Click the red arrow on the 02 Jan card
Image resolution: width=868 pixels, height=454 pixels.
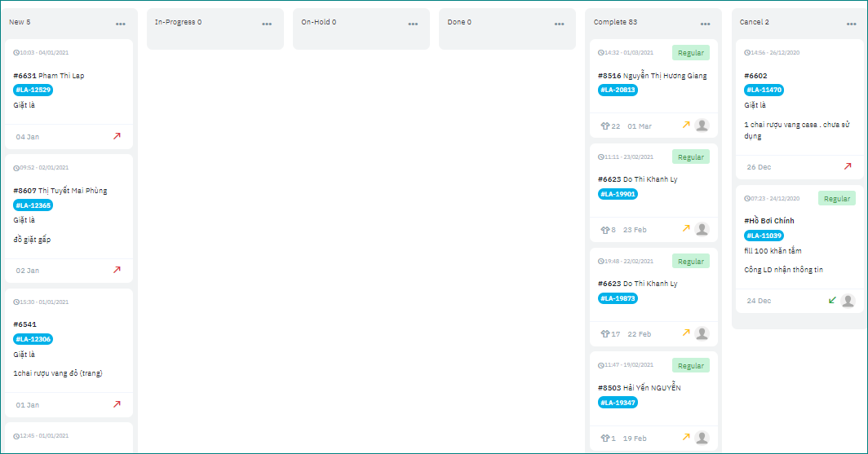[117, 270]
